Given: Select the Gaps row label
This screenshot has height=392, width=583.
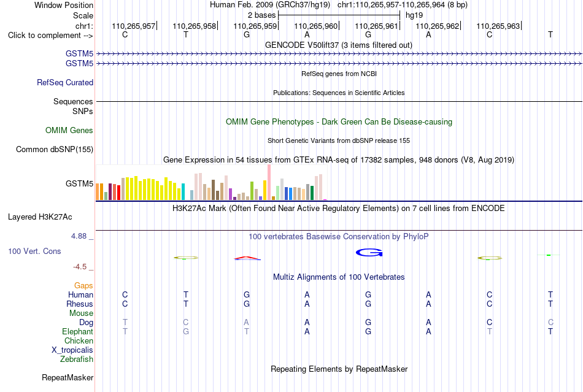Looking at the screenshot, I should [83, 285].
